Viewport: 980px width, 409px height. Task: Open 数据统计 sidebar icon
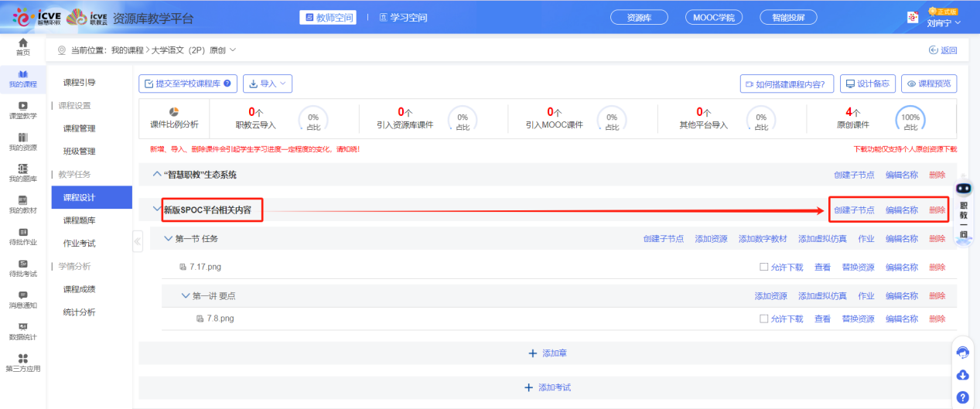pos(23,327)
